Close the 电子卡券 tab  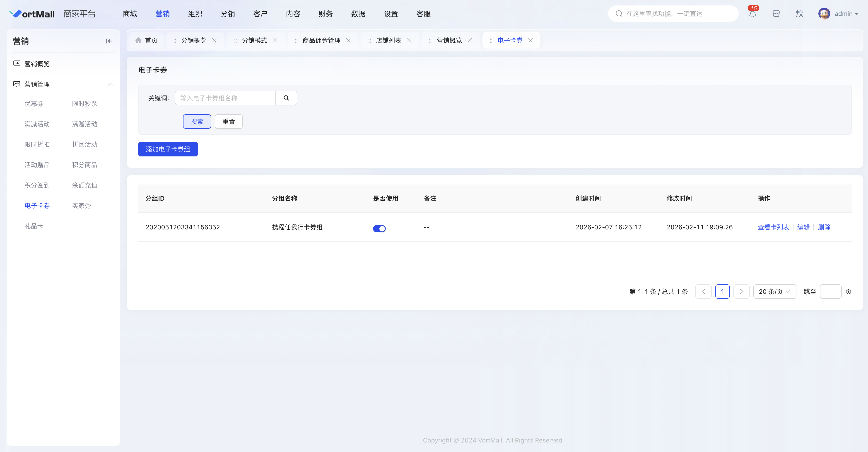[530, 41]
